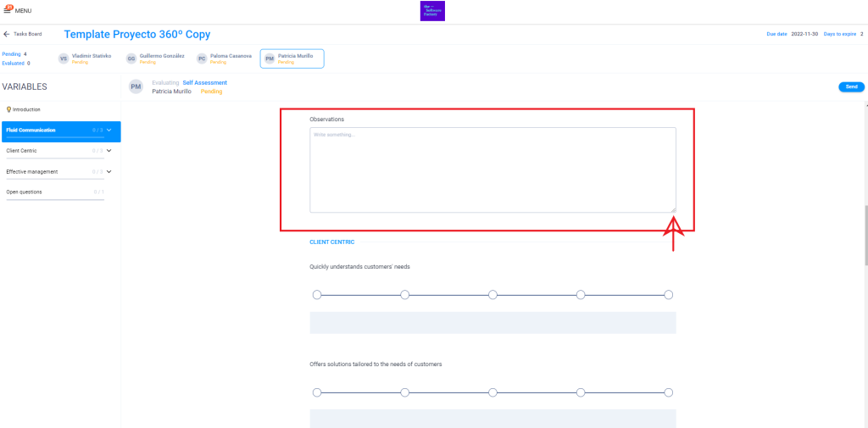Choose middle rating point for understanding customers' needs
Image resolution: width=868 pixels, height=428 pixels.
point(492,295)
